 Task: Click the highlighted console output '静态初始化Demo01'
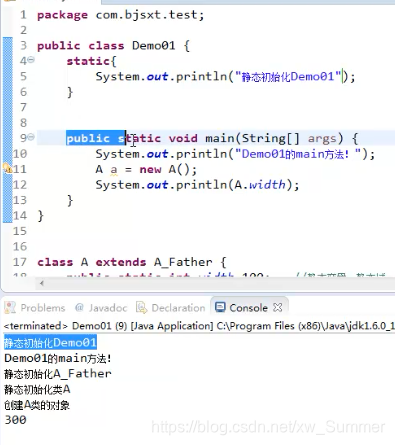[x=50, y=343]
